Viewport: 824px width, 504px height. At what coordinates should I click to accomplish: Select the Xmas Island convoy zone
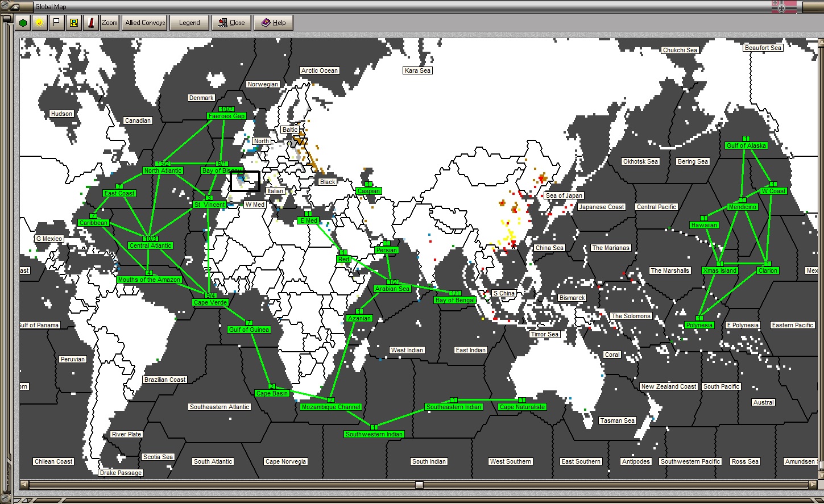[720, 270]
